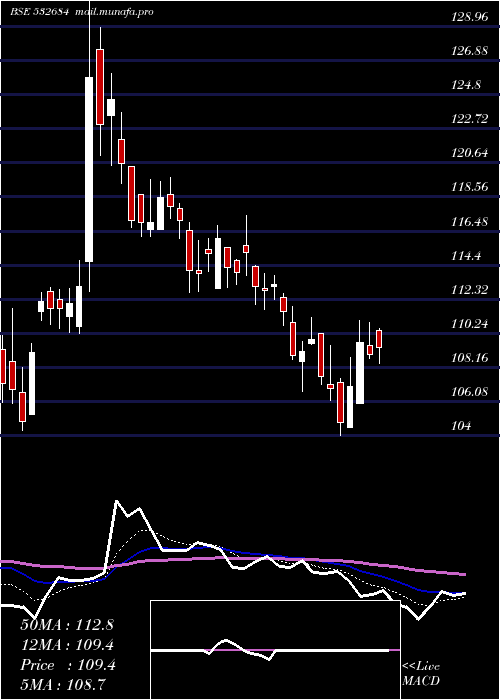Click the last red candlestick on the right
500x700 pixels.
click(x=379, y=339)
